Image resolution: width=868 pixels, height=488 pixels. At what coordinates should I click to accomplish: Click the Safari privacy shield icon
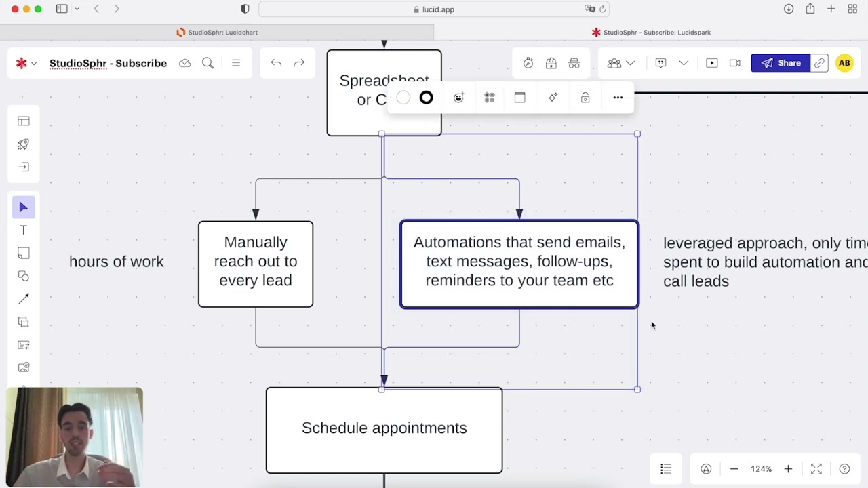[245, 9]
